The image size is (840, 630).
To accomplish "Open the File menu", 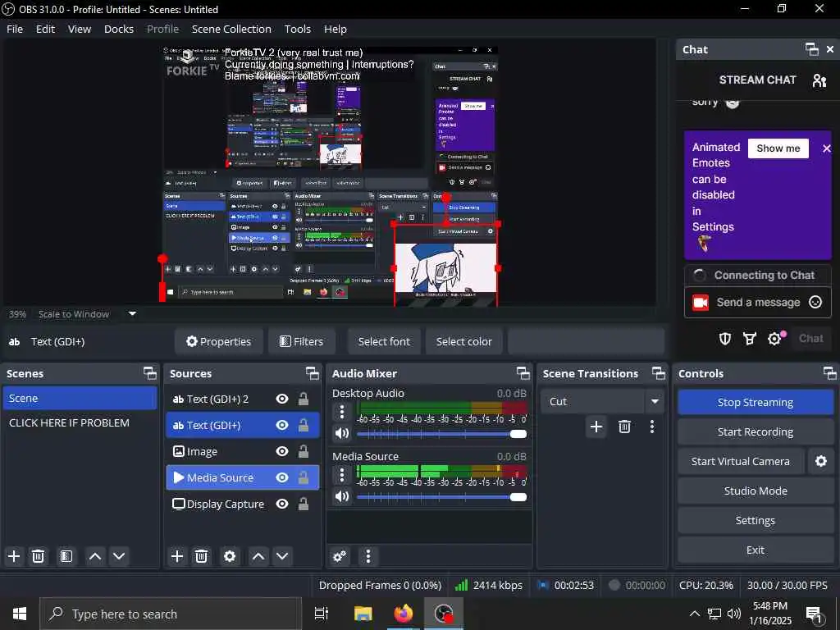I will [x=15, y=29].
